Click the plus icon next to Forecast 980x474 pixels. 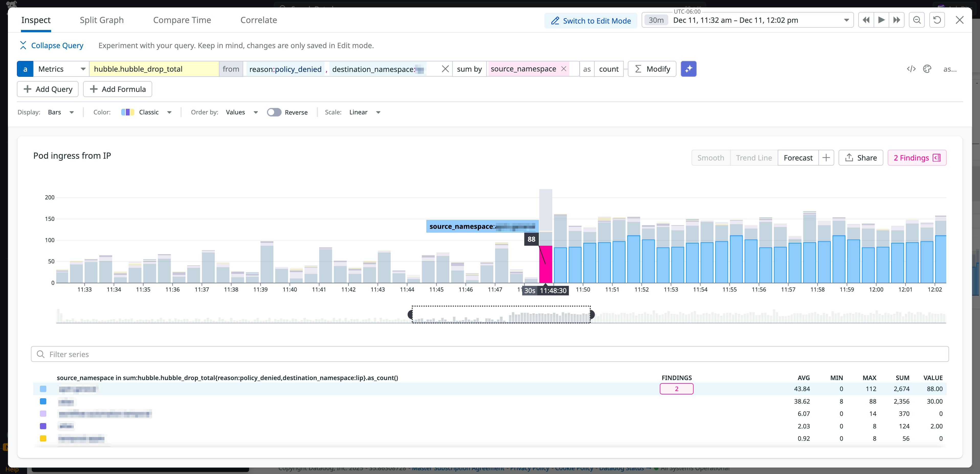pos(826,157)
